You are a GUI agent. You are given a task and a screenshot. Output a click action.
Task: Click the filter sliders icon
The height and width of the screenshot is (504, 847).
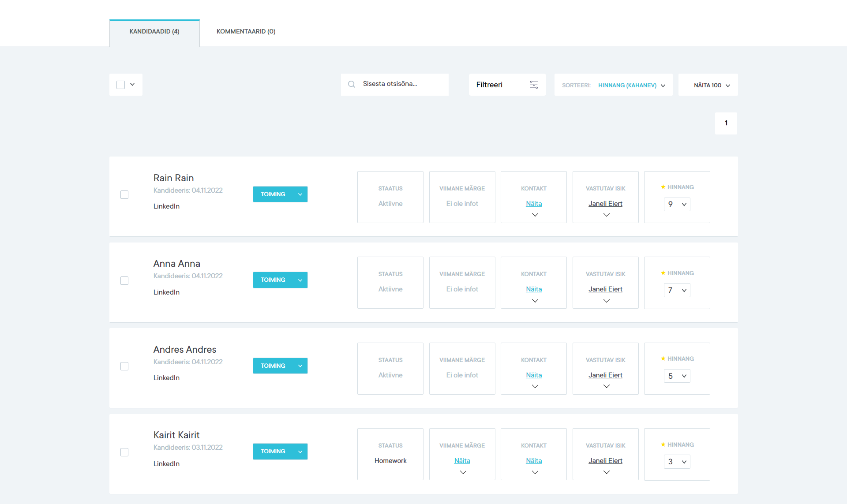click(x=534, y=85)
